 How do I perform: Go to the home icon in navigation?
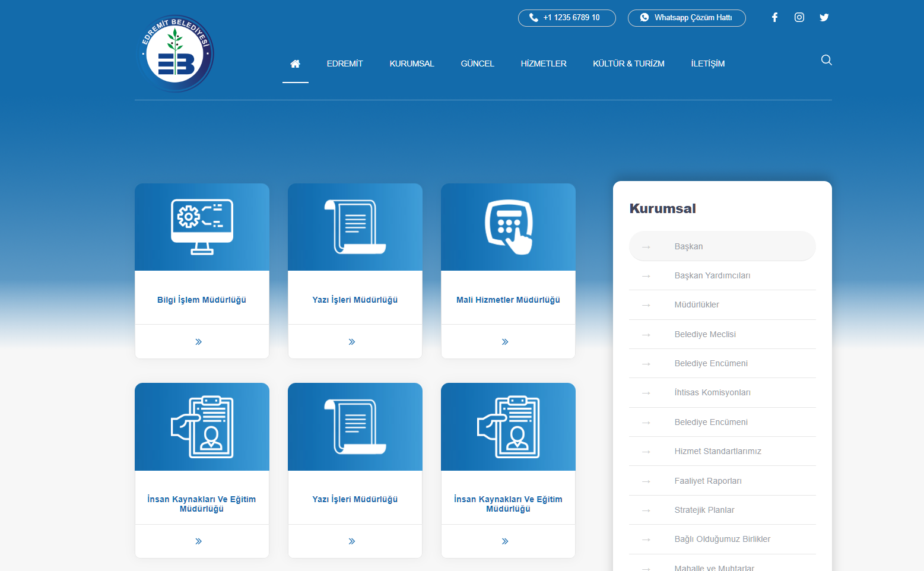tap(295, 64)
